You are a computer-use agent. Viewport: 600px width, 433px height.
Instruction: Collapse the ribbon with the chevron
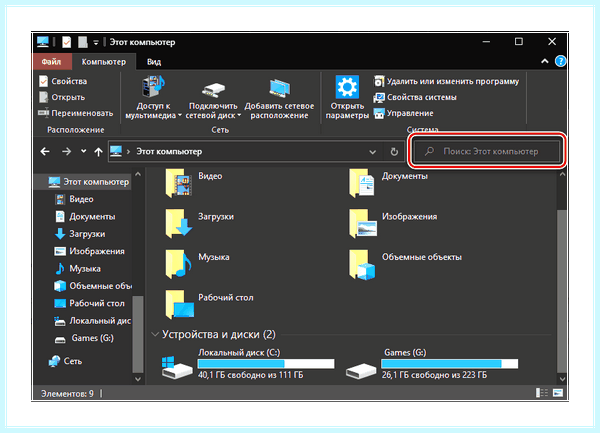[545, 61]
